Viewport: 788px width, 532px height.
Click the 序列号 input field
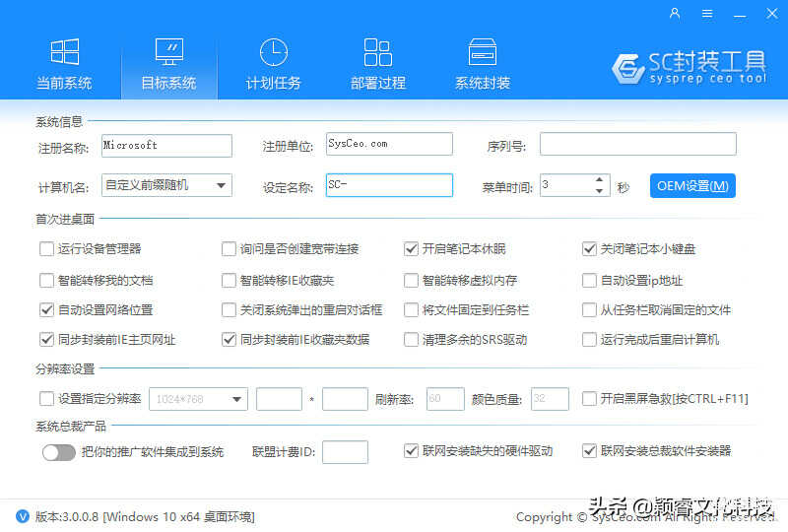click(637, 145)
